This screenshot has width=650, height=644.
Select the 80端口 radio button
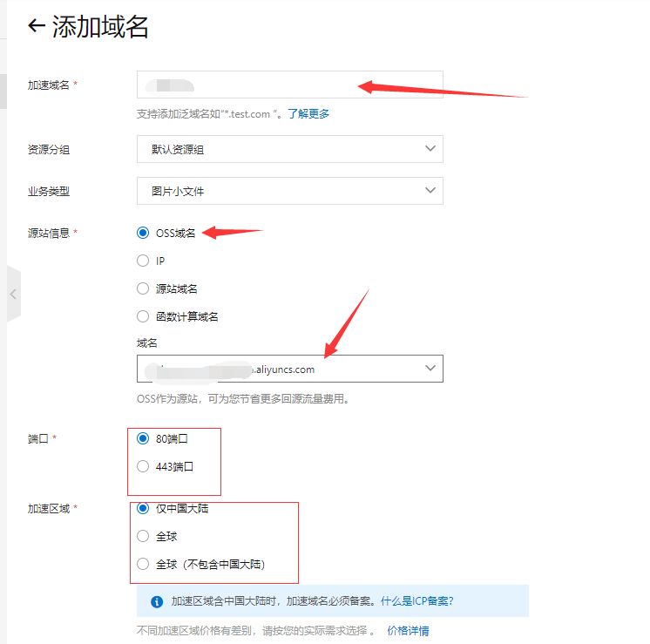(x=143, y=439)
